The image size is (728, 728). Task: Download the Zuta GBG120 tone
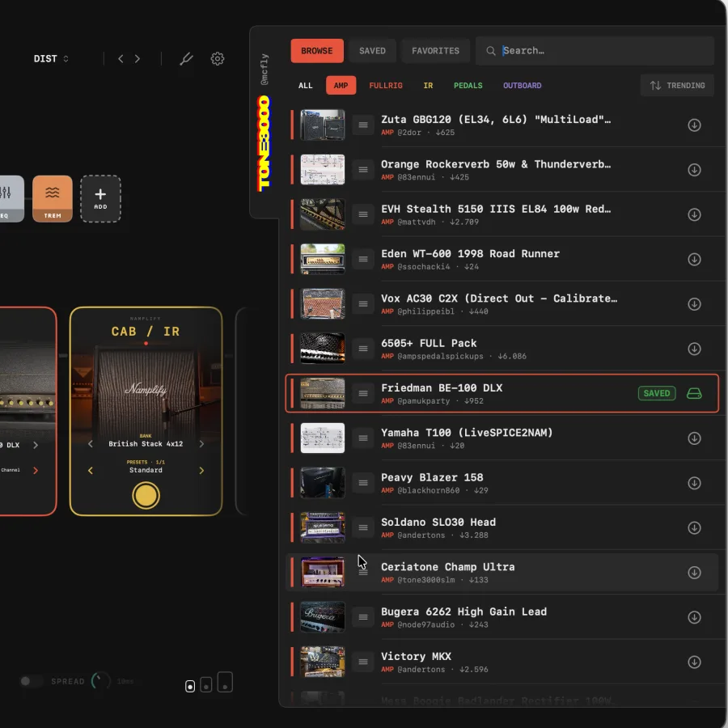694,125
